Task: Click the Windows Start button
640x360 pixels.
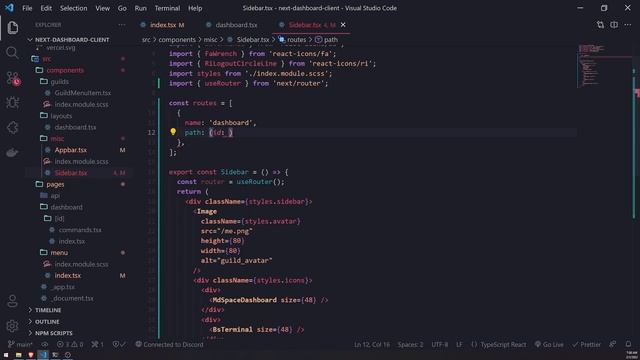Action: 6,355
